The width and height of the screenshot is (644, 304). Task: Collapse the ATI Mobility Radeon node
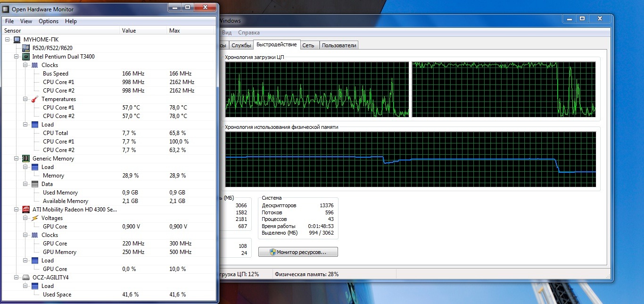17,210
